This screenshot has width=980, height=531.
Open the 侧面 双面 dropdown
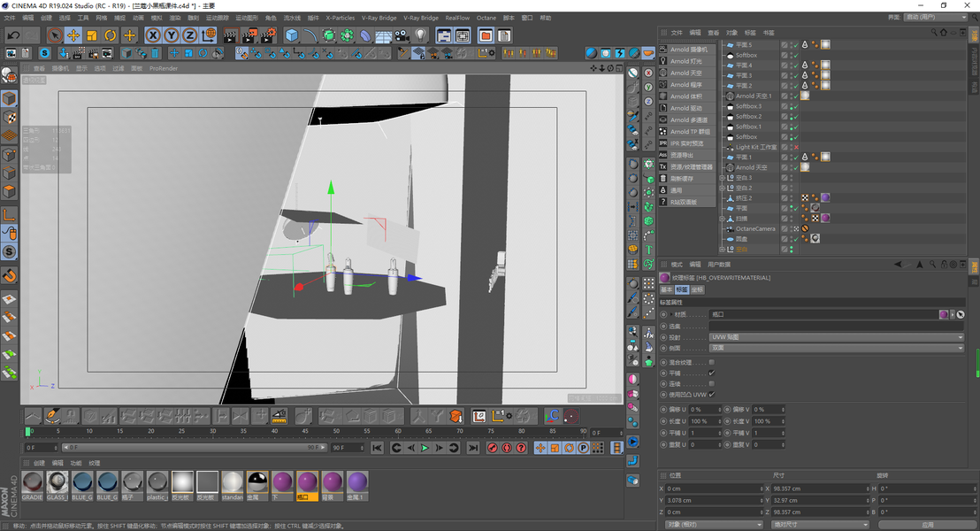click(837, 348)
